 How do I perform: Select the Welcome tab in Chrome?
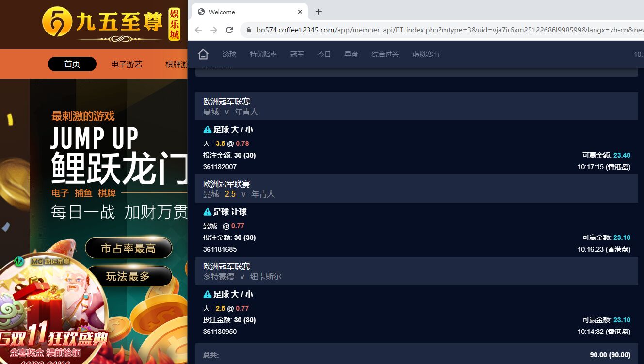(250, 12)
